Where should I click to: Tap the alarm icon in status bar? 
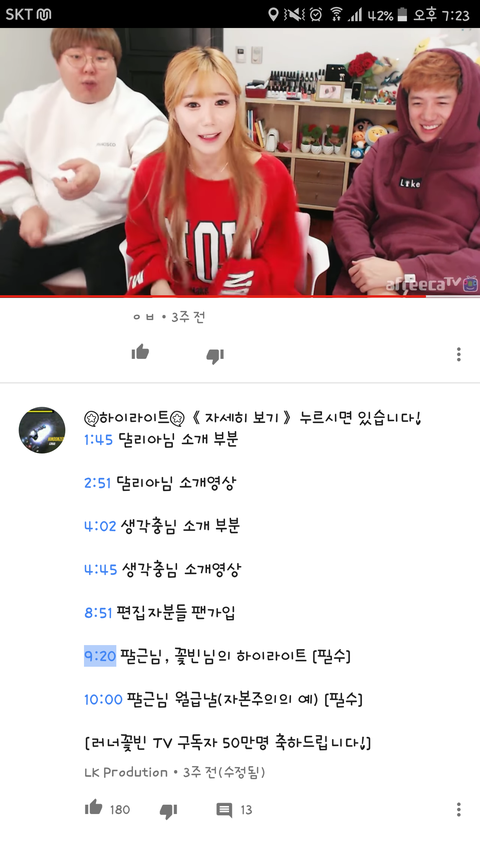[x=316, y=15]
